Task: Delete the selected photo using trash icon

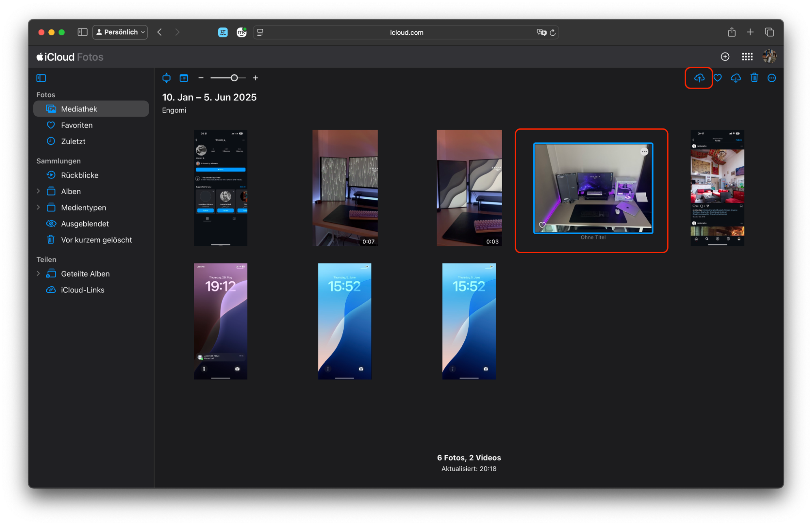Action: [754, 78]
